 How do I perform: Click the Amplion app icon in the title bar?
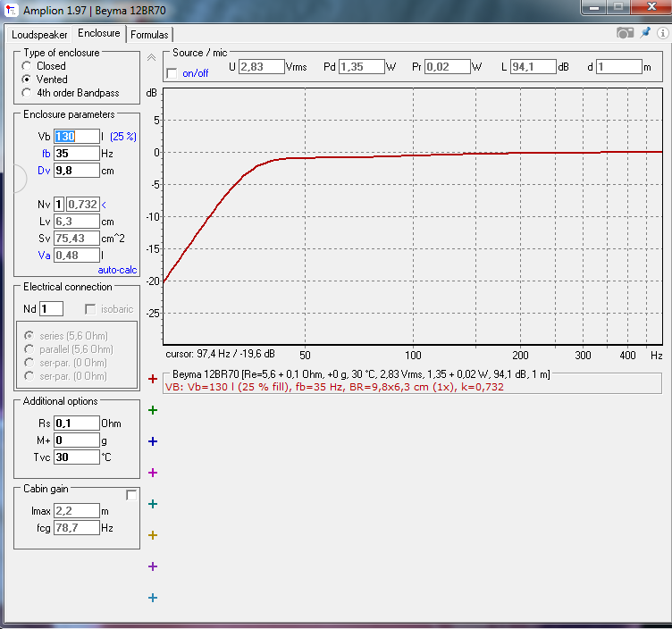(x=11, y=10)
